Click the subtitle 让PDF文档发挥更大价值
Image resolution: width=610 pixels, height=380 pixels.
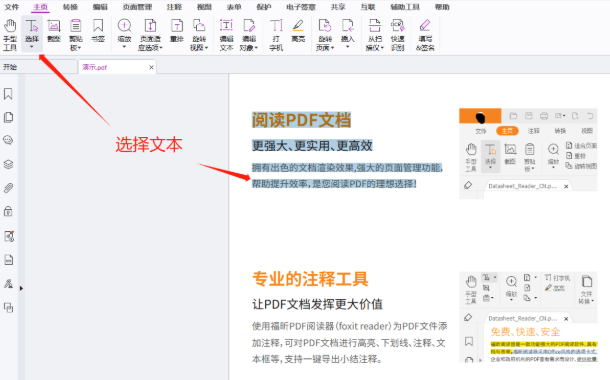(x=317, y=304)
